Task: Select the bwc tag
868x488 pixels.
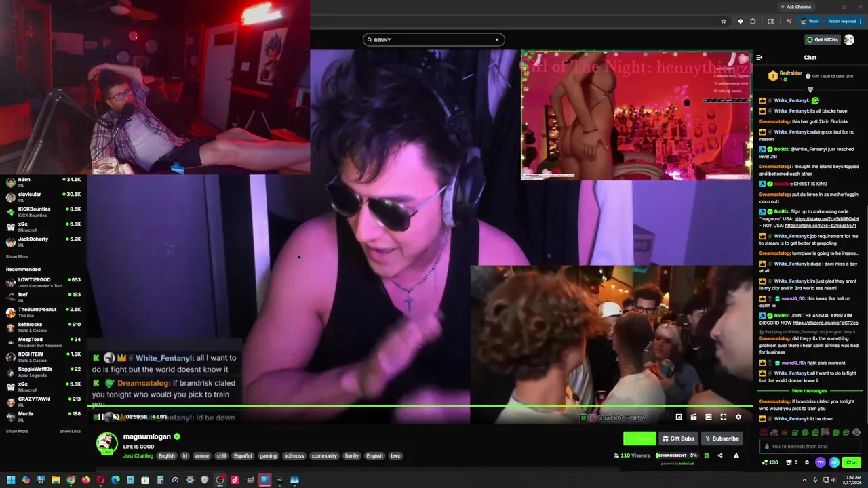Action: tap(395, 455)
